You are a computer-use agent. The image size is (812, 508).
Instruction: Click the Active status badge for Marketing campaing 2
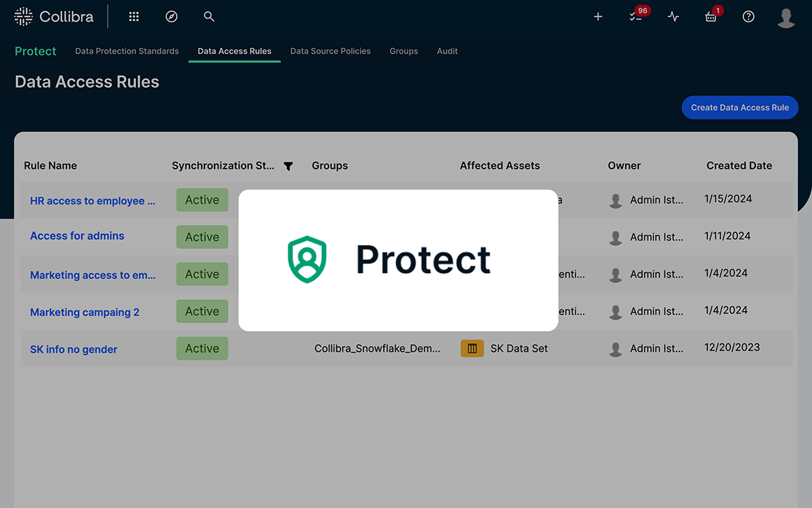point(202,311)
